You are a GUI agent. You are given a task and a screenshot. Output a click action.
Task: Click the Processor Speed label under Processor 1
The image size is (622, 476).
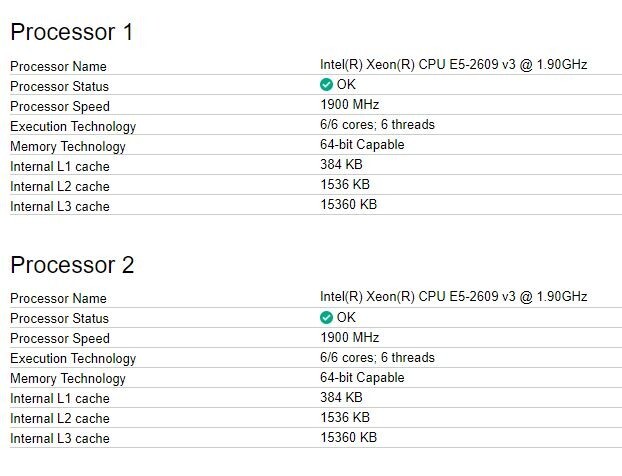click(x=60, y=106)
